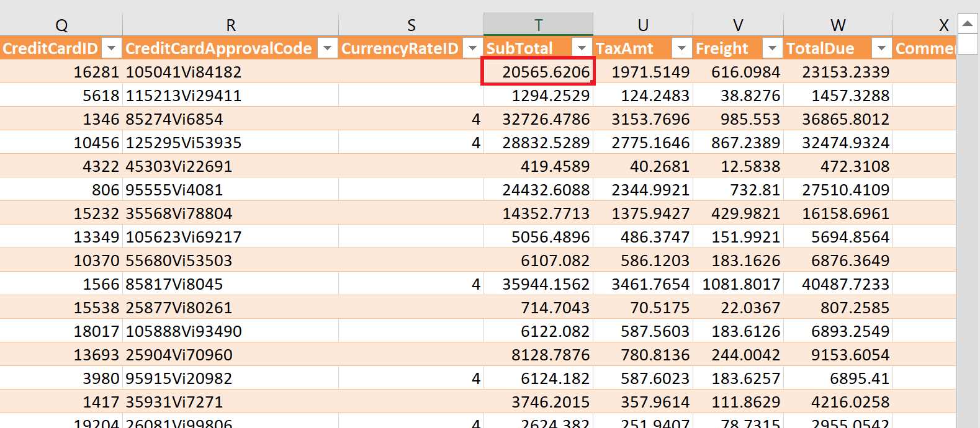Select CurrencyRateID 4 in 85274Vi6854 row
980x428 pixels.
[x=411, y=118]
